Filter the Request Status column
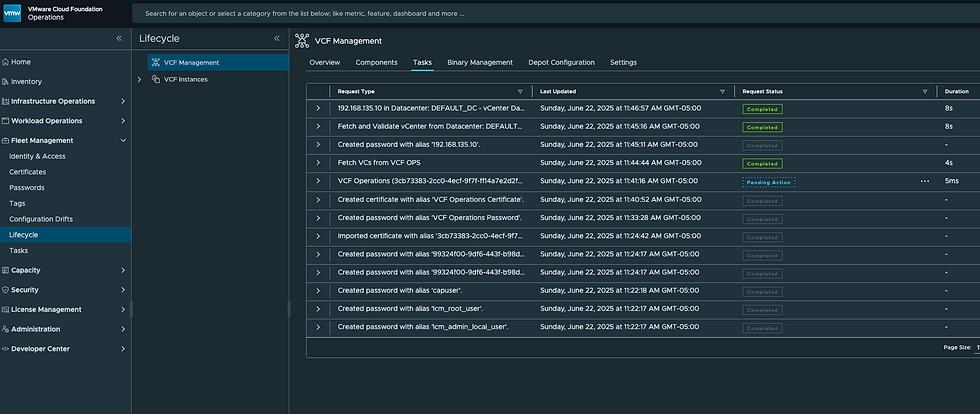 925,91
